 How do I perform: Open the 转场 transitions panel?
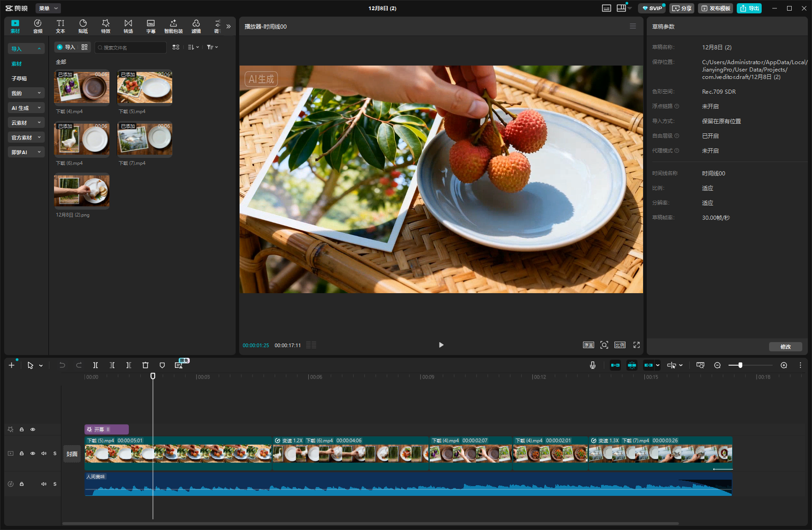coord(128,26)
